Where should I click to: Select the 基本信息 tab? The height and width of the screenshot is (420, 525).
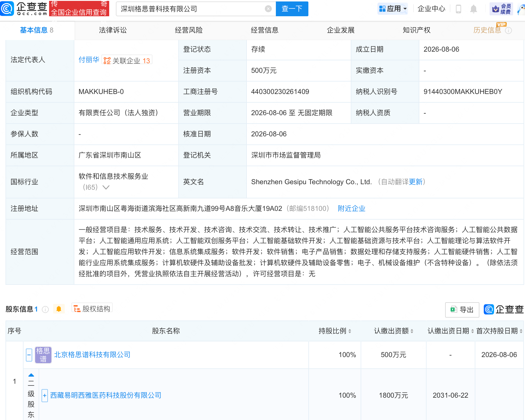click(x=37, y=30)
